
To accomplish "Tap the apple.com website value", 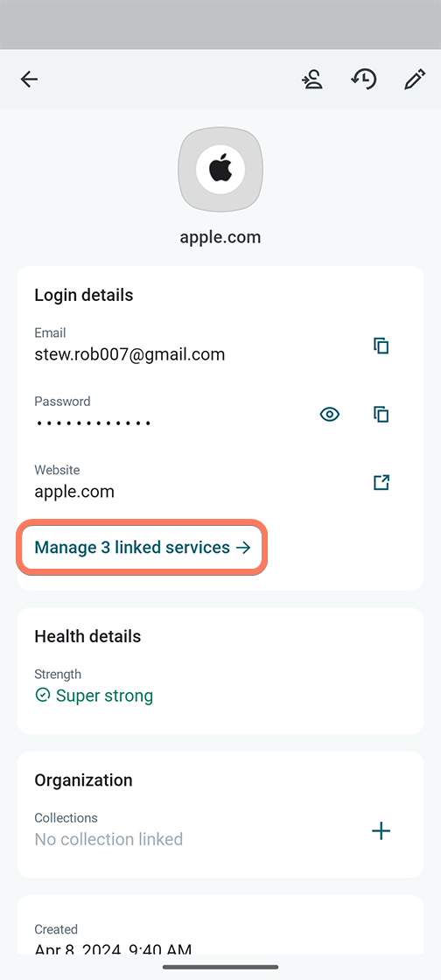I will click(74, 491).
